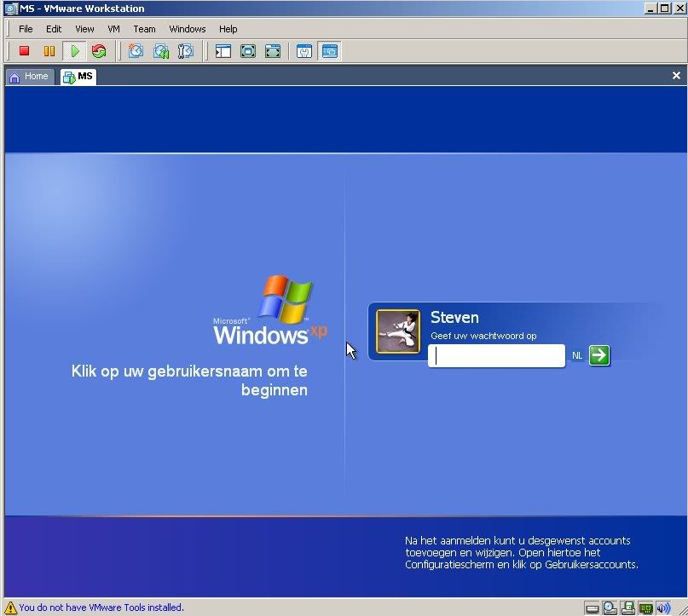Screen dimensions: 688x616
Task: Click the floppy drive status icon
Action: 628,607
